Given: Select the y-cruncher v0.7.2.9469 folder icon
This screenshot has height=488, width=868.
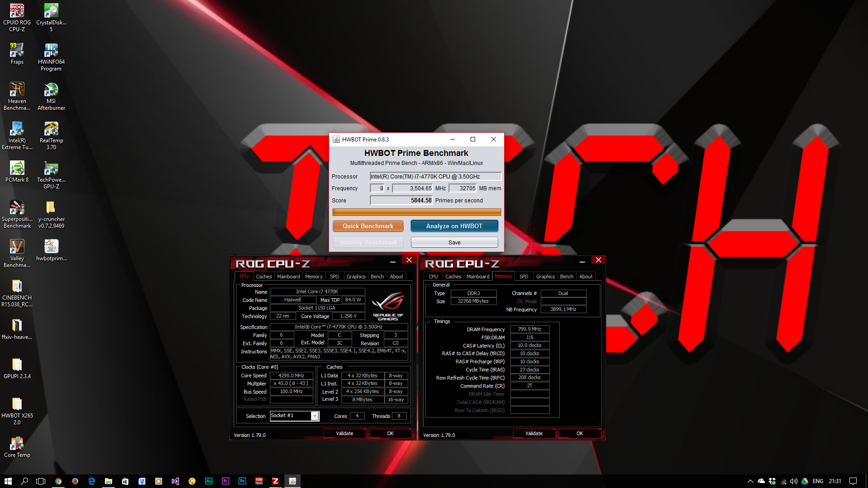Looking at the screenshot, I should point(51,215).
